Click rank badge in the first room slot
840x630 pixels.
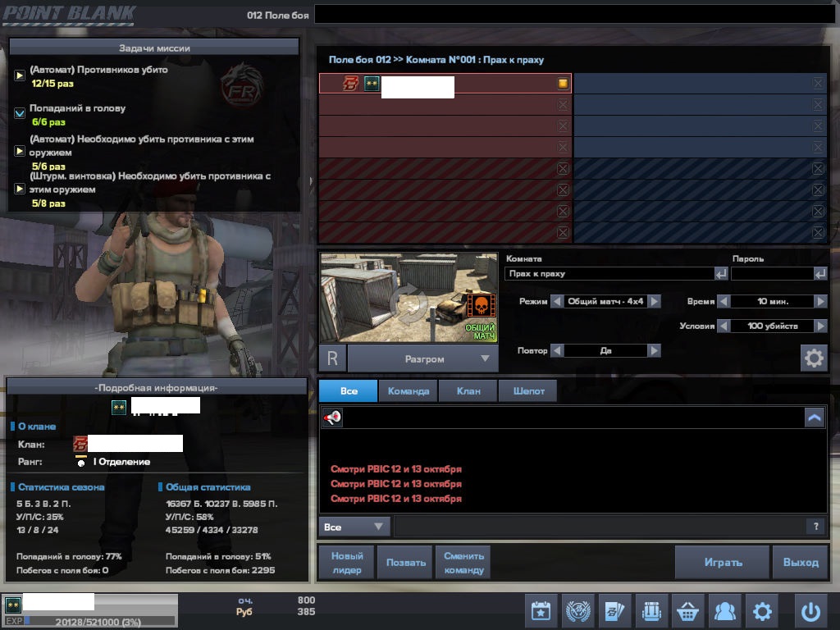point(372,83)
